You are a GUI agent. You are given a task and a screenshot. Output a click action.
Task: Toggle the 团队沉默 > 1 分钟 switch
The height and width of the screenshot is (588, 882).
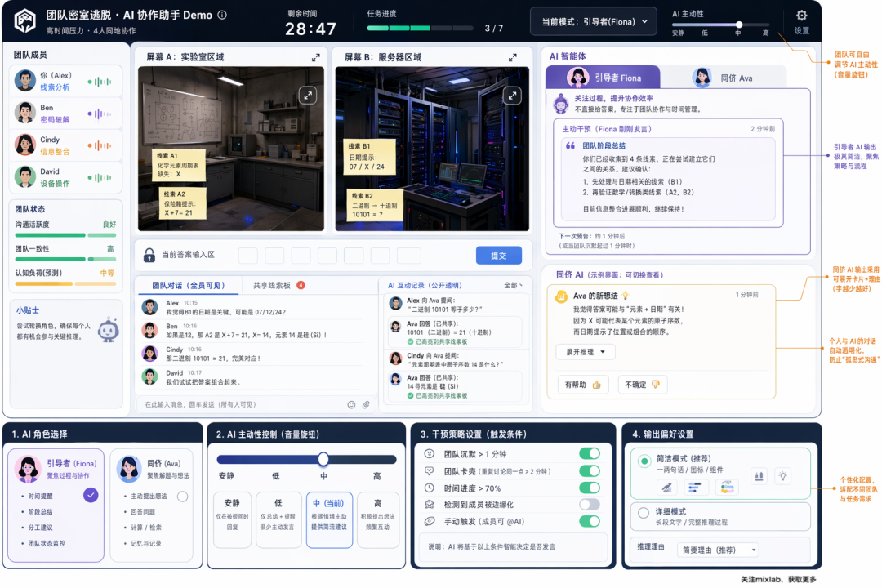[590, 453]
